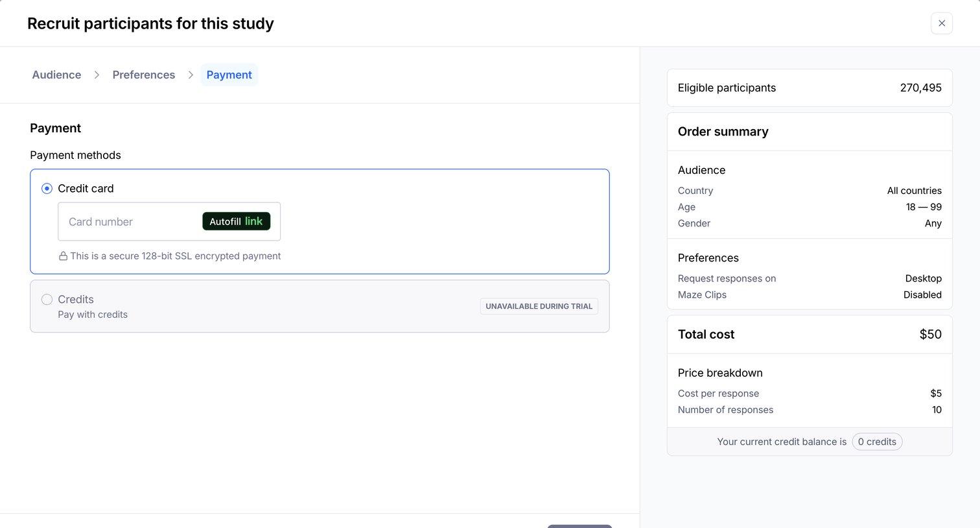Click the $5 cost per response
This screenshot has width=980, height=528.
click(936, 393)
